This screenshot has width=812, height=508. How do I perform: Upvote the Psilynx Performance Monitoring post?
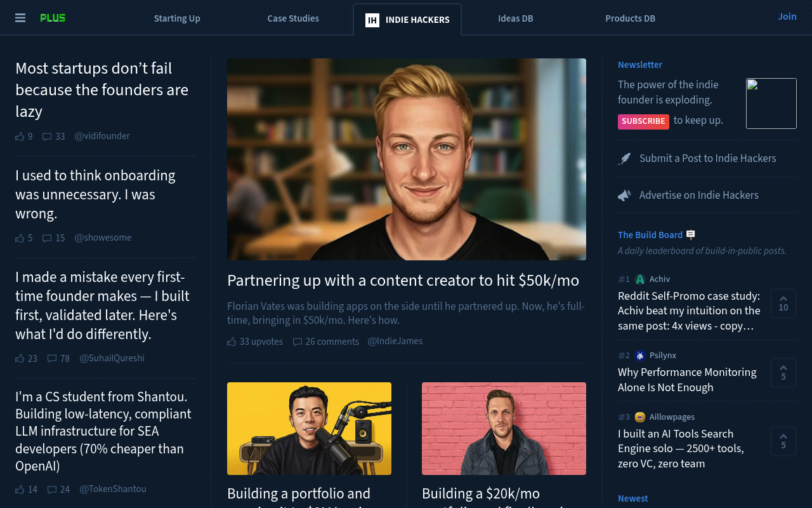point(783,373)
